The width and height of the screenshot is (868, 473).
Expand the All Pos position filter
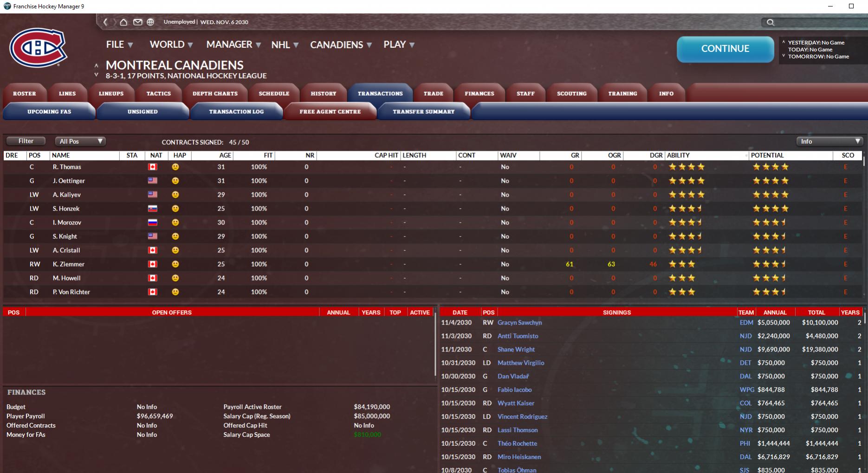coord(80,141)
